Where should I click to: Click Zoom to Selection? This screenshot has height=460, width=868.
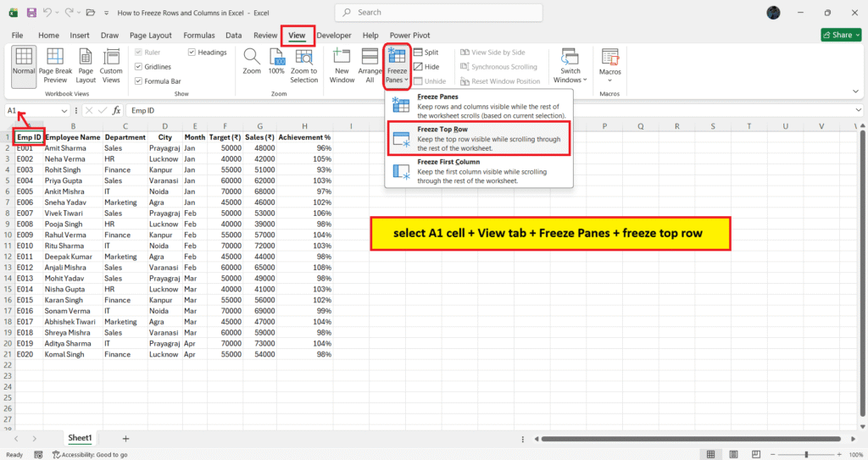(x=304, y=66)
